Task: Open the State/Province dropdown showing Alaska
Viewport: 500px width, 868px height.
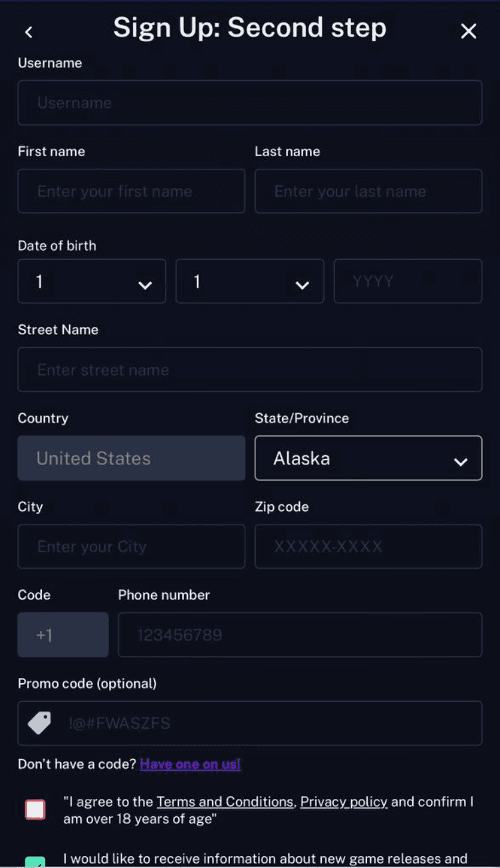Action: point(368,458)
